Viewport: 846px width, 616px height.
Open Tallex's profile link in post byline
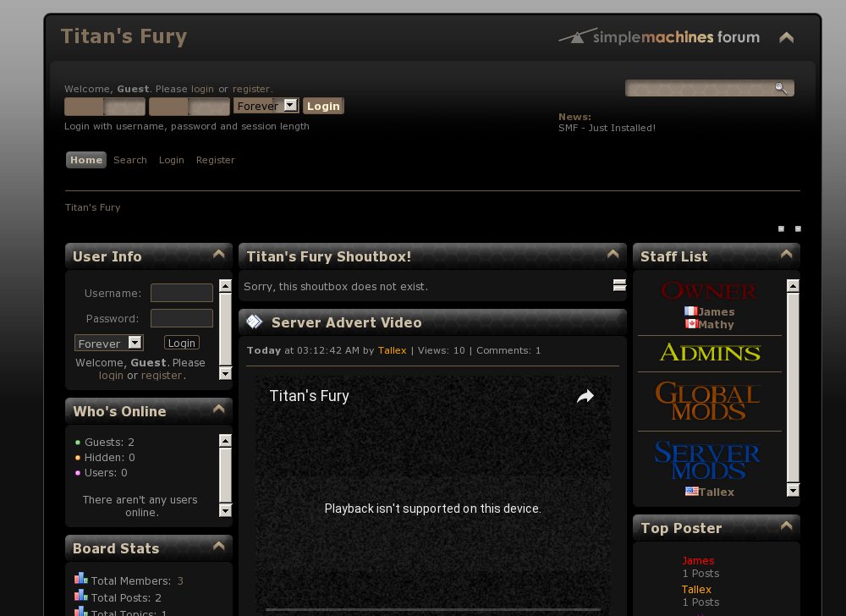pyautogui.click(x=392, y=350)
